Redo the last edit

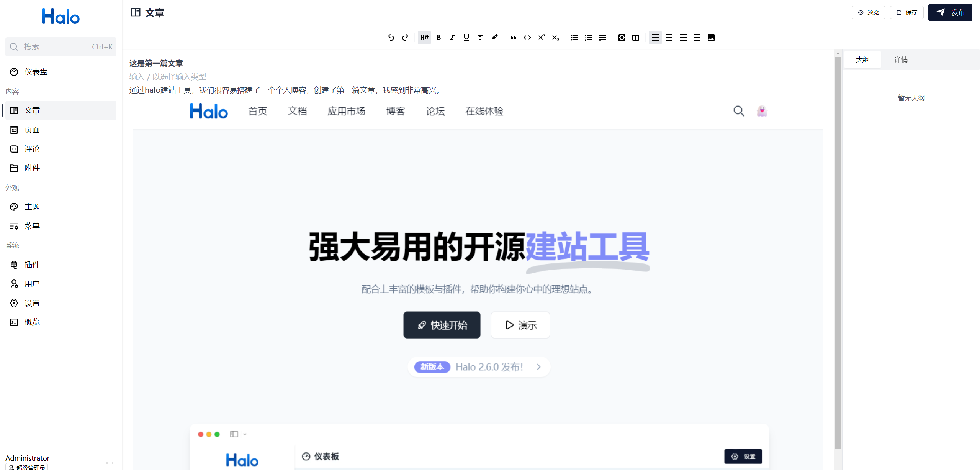(x=405, y=38)
